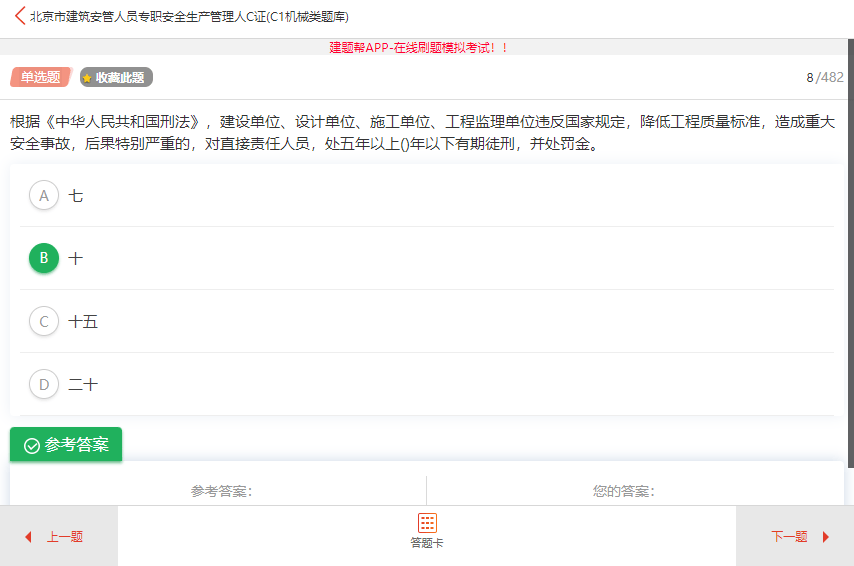Open the 建题帮APP online practice banner
The height and width of the screenshot is (566, 854).
418,47
